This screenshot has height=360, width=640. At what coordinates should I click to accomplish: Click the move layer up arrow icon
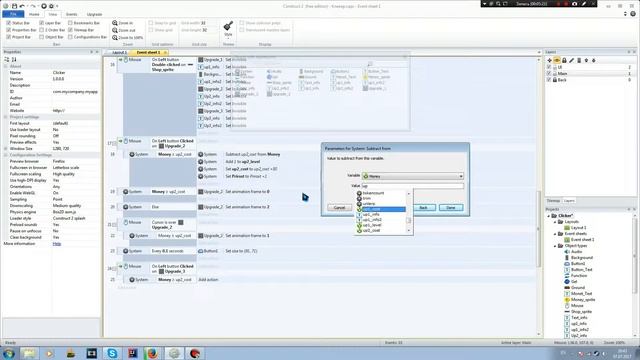tap(586, 60)
